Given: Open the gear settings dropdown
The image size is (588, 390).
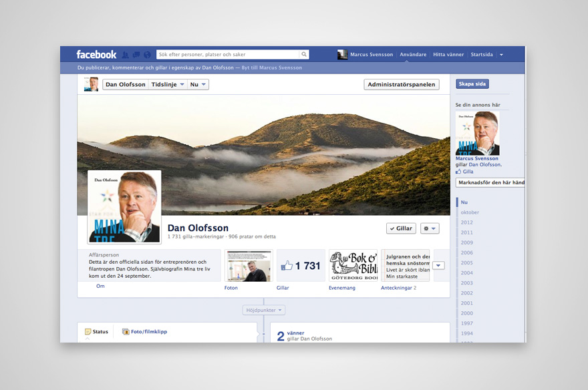Looking at the screenshot, I should (430, 228).
